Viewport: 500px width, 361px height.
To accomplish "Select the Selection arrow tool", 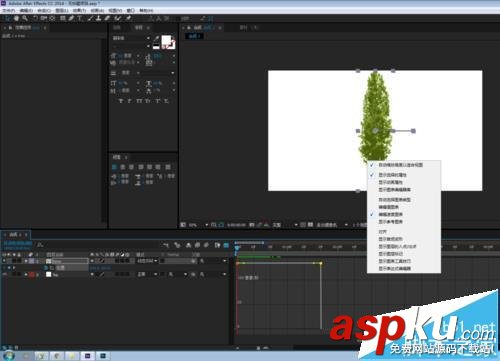I will pyautogui.click(x=8, y=18).
